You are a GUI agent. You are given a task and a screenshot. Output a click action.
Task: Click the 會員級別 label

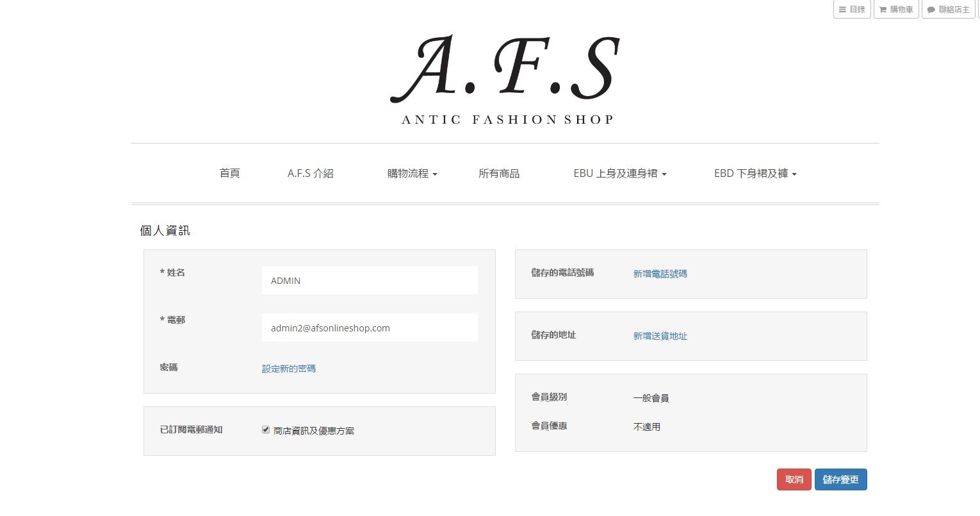(549, 397)
